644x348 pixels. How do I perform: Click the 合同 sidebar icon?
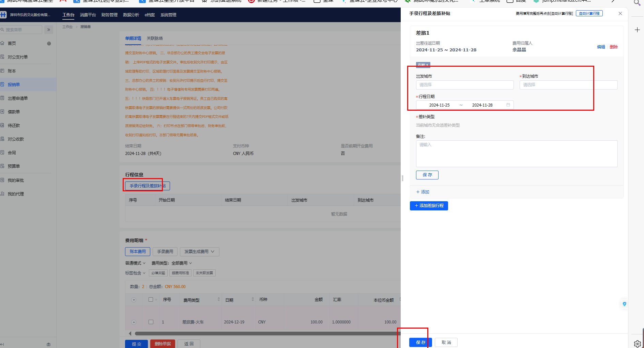(x=2, y=153)
